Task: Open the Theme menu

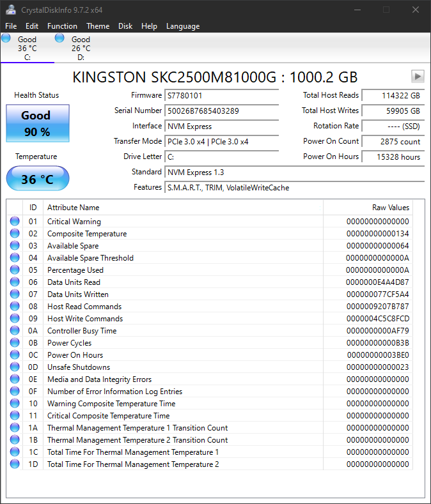Action: (x=98, y=26)
